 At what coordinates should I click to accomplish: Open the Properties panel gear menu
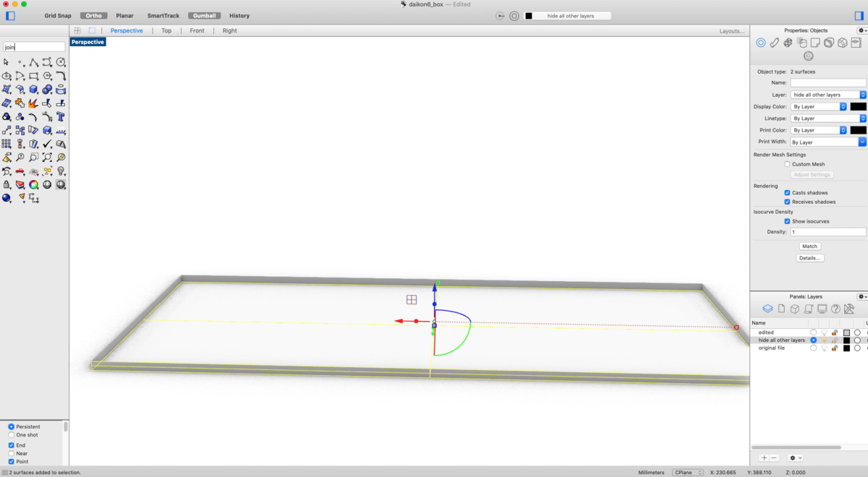click(861, 30)
